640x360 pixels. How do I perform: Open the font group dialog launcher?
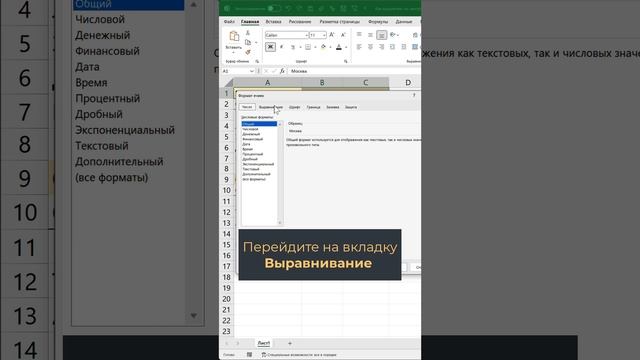tap(346, 61)
